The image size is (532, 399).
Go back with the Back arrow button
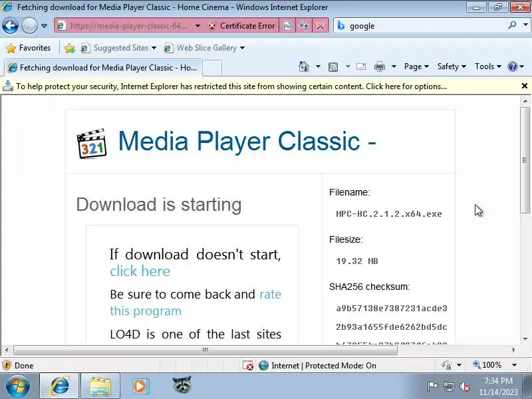[10, 26]
